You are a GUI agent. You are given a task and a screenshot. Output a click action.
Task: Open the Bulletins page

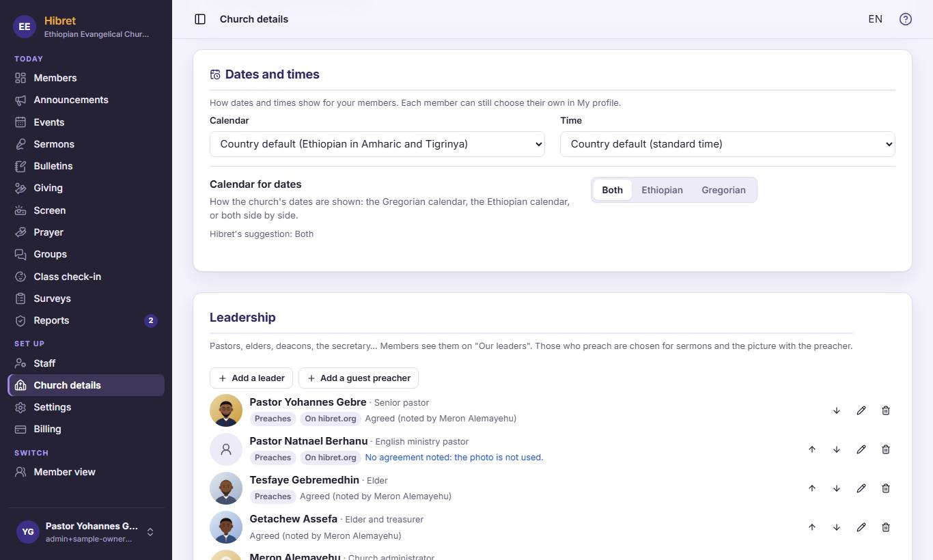click(x=86, y=166)
